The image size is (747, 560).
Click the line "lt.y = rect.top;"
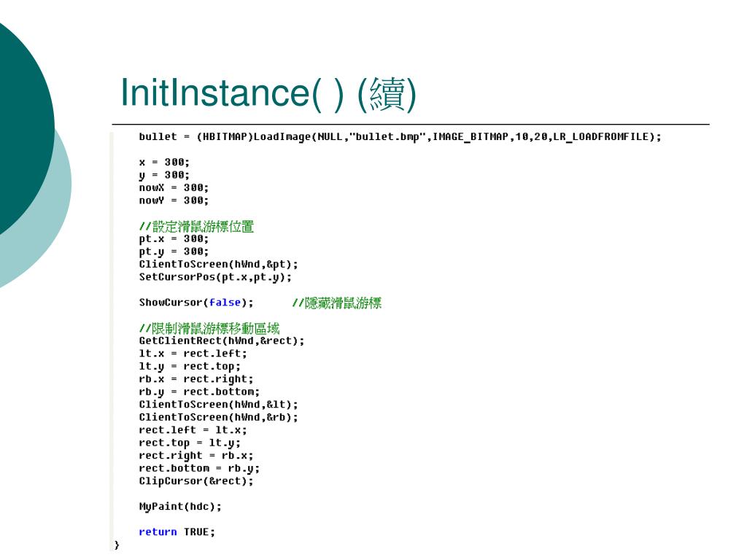point(190,367)
